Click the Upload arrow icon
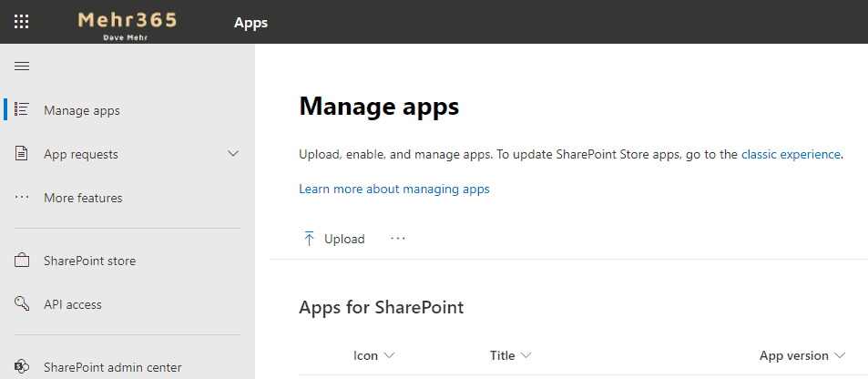This screenshot has height=379, width=868. 309,239
